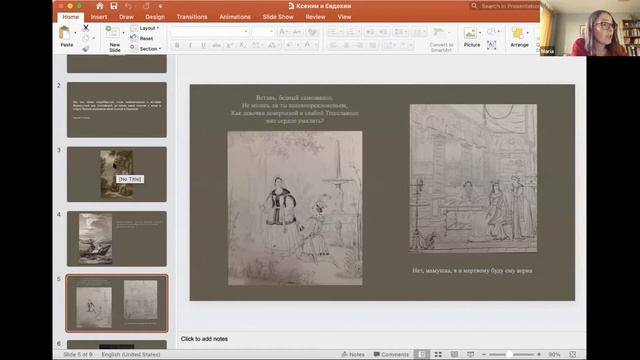Click Convert to SmartArt
640x360 pixels.
441,39
